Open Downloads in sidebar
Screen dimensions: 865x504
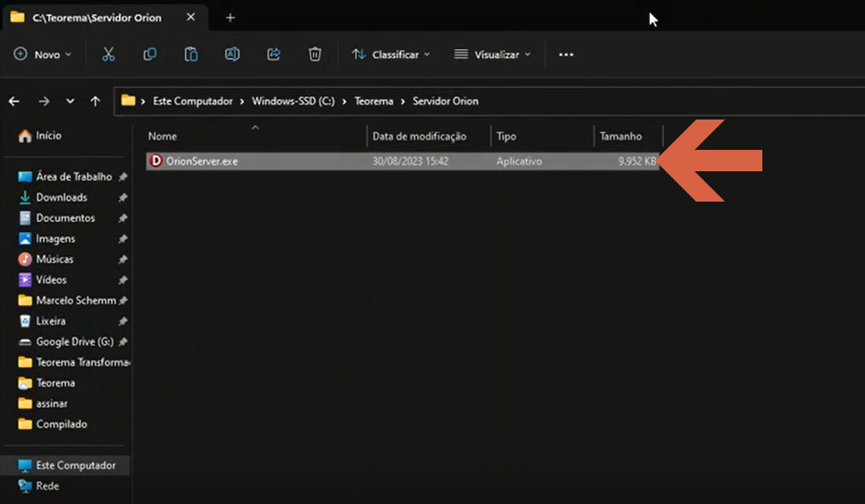53,197
